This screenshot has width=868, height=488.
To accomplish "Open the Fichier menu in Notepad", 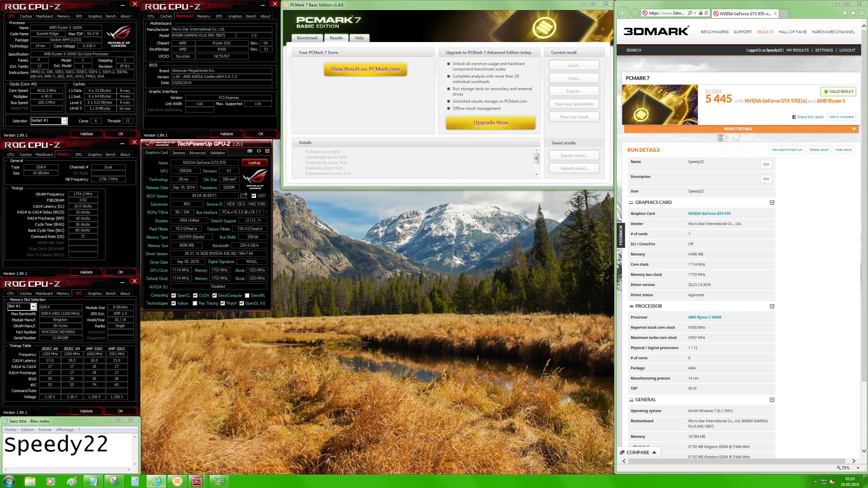I will click(11, 430).
